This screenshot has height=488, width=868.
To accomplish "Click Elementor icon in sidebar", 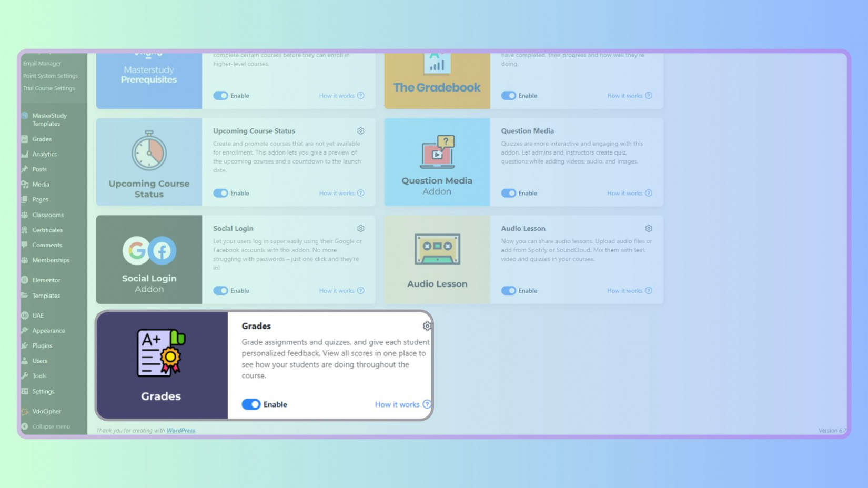I will [25, 280].
